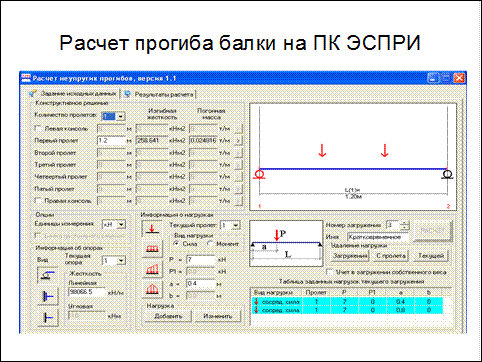The image size is (482, 362).
Task: Click the Имя field Кратковременное
Action: pyautogui.click(x=378, y=237)
